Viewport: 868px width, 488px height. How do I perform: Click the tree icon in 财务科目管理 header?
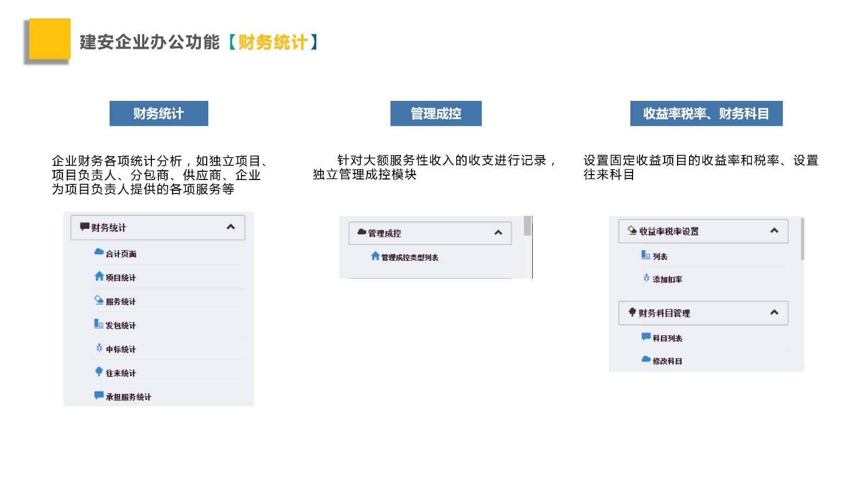click(632, 312)
